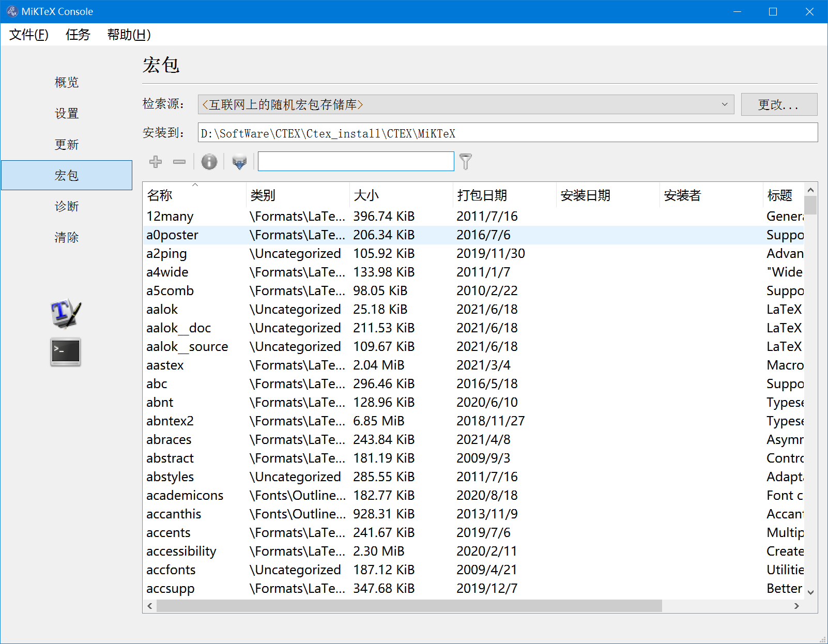Sort by the 安装日期 column header
Viewport: 828px width, 644px height.
click(608, 195)
